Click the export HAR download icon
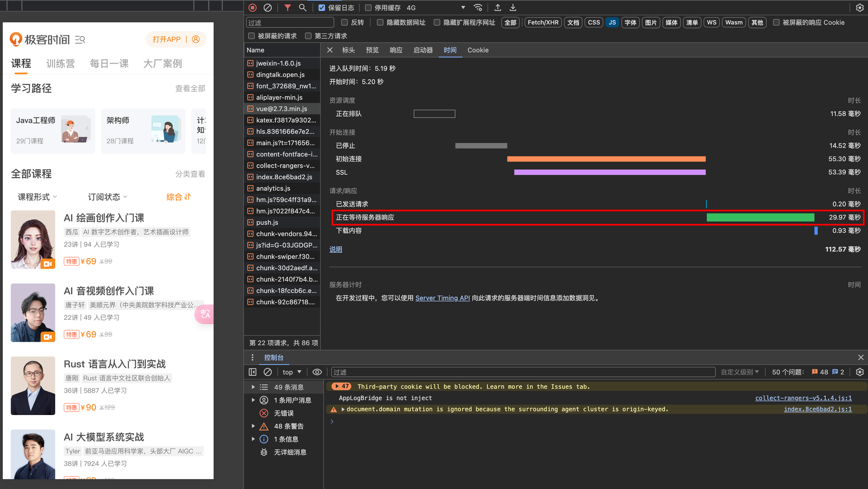The image size is (868, 489). (513, 7)
